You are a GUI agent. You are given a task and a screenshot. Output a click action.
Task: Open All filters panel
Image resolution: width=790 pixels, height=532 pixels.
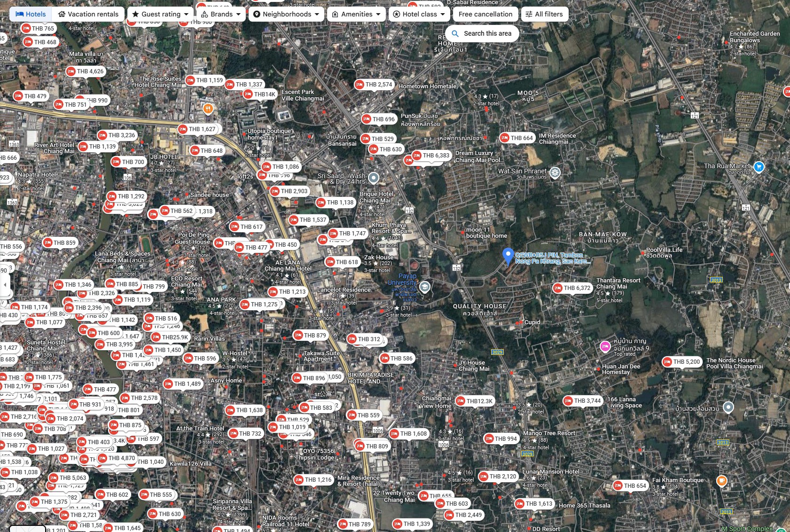coord(544,14)
